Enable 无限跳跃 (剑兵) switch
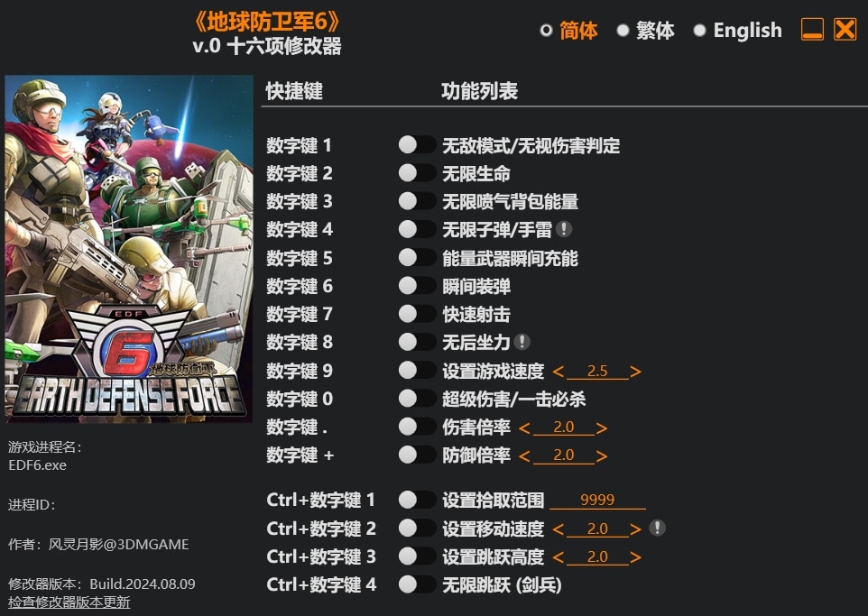 click(417, 584)
